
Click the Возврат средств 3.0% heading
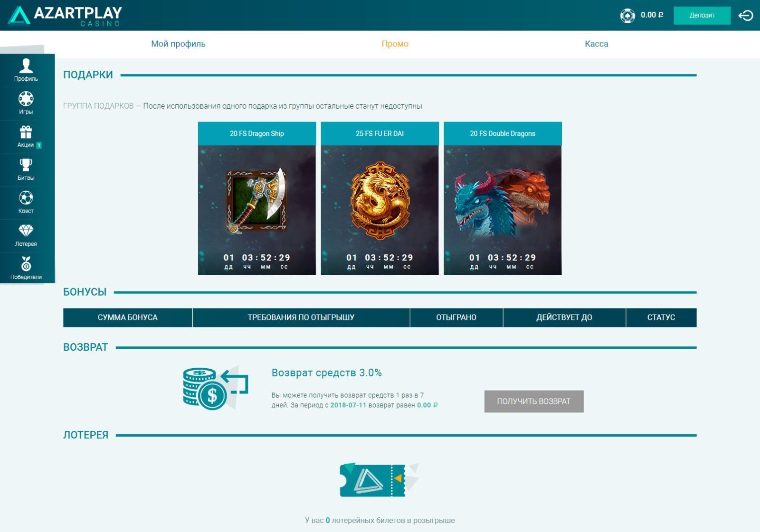[327, 373]
